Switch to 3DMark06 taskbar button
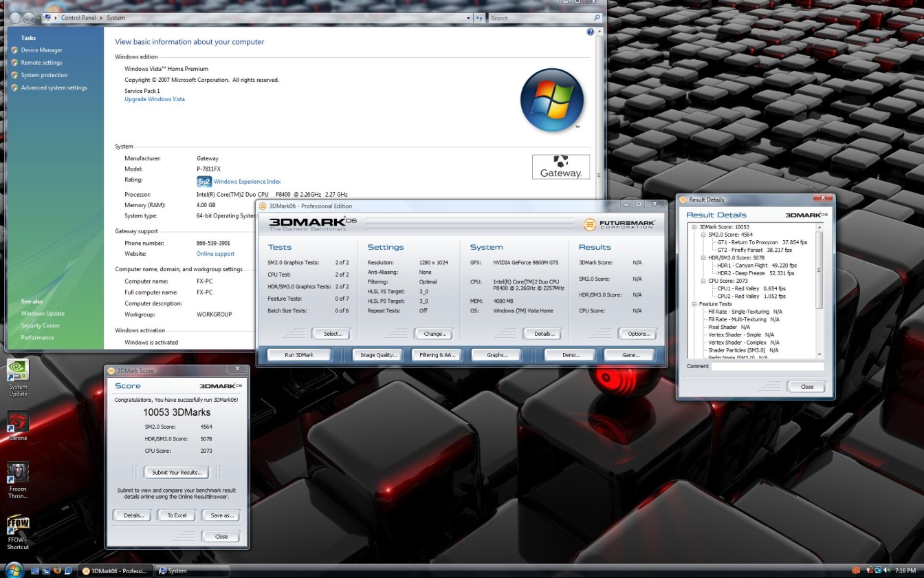 pyautogui.click(x=115, y=570)
